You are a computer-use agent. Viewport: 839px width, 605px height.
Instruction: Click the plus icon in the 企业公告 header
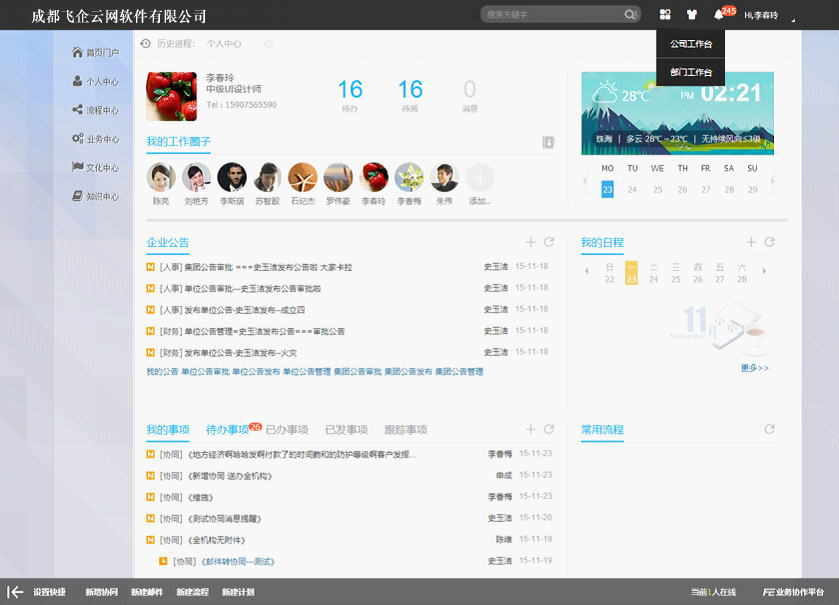point(530,242)
